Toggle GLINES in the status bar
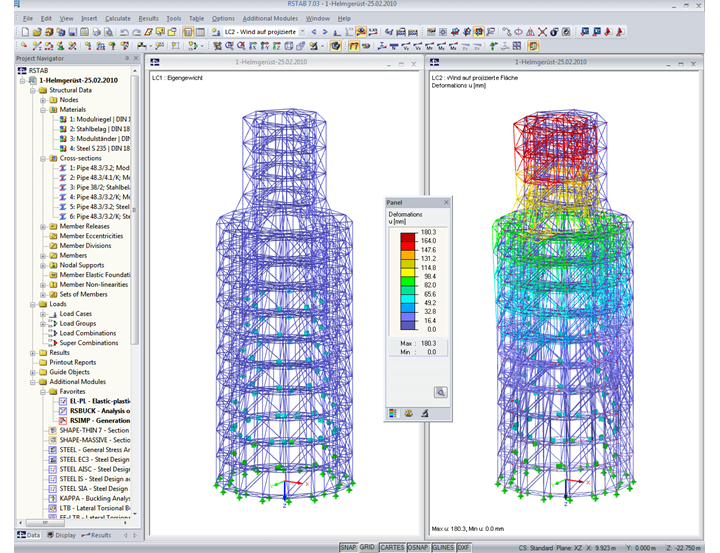 click(x=443, y=547)
